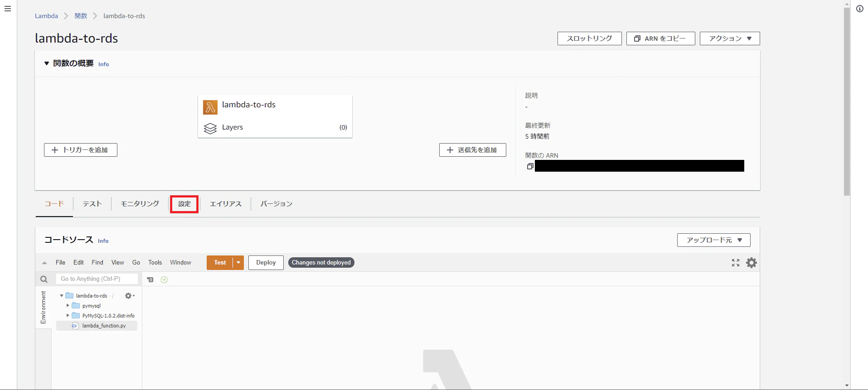Viewport: 868px width, 390px height.
Task: Open the hamburger navigation menu
Action: [8, 9]
